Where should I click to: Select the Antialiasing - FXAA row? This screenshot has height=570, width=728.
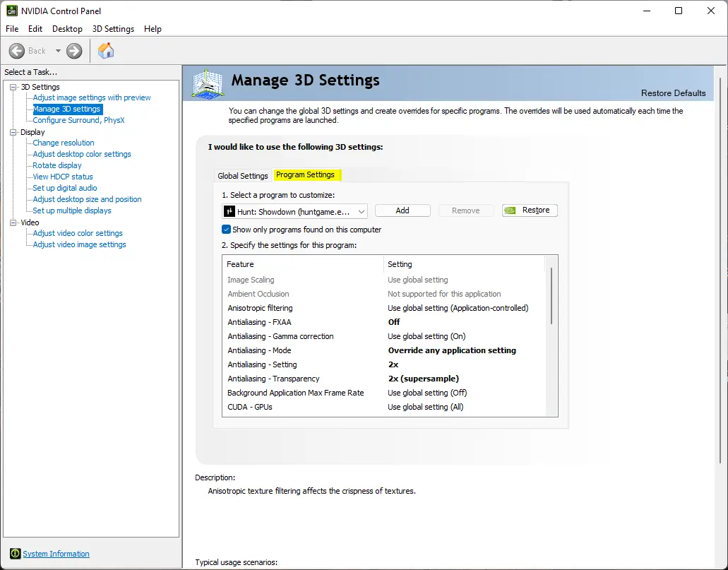[383, 322]
